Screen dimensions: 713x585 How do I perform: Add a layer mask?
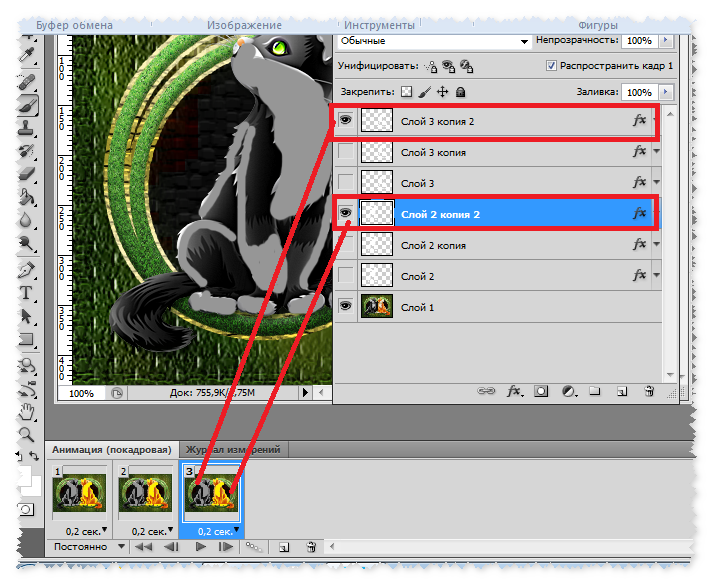click(x=541, y=391)
